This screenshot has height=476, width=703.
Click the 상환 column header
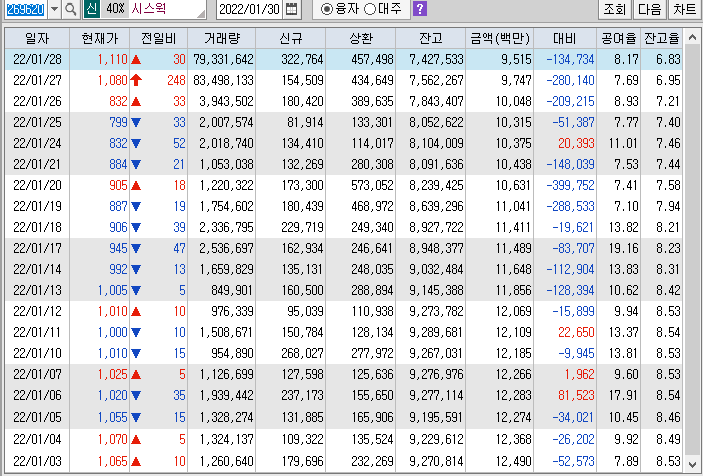coord(360,39)
